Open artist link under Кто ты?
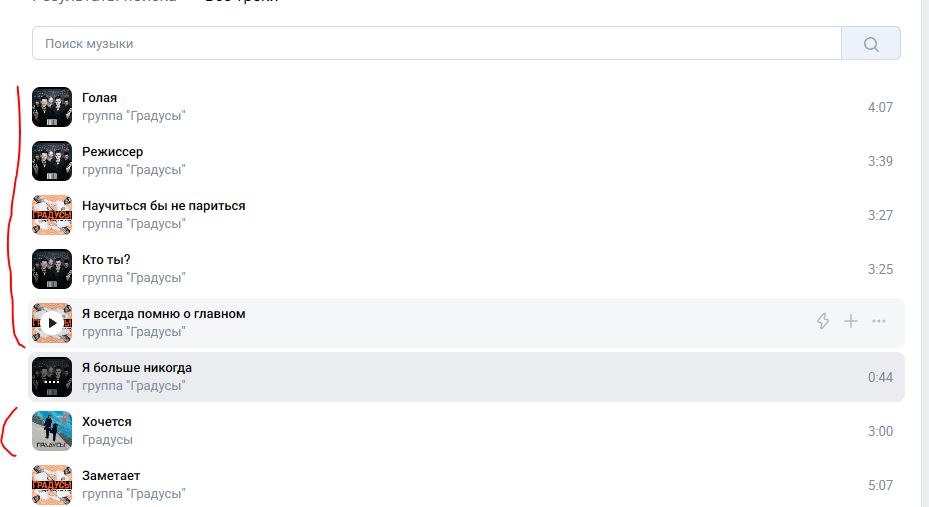Screen dimensions: 929x507 (x=134, y=277)
